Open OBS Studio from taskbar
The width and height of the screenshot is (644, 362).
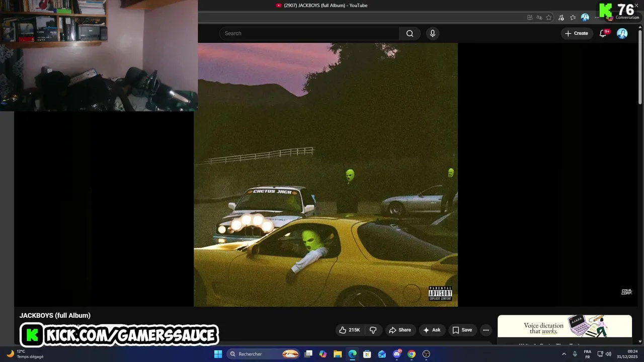click(x=426, y=354)
